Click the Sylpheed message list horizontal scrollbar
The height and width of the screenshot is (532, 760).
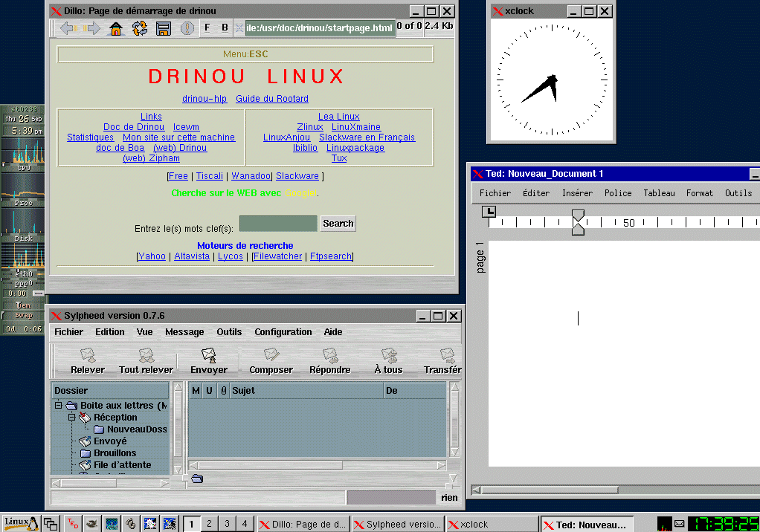pos(318,465)
